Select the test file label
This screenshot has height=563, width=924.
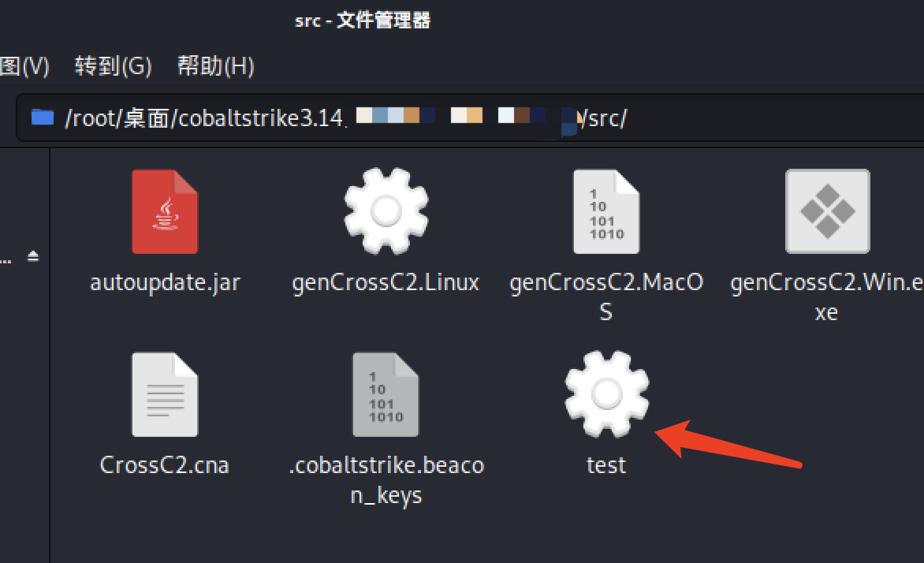(605, 465)
